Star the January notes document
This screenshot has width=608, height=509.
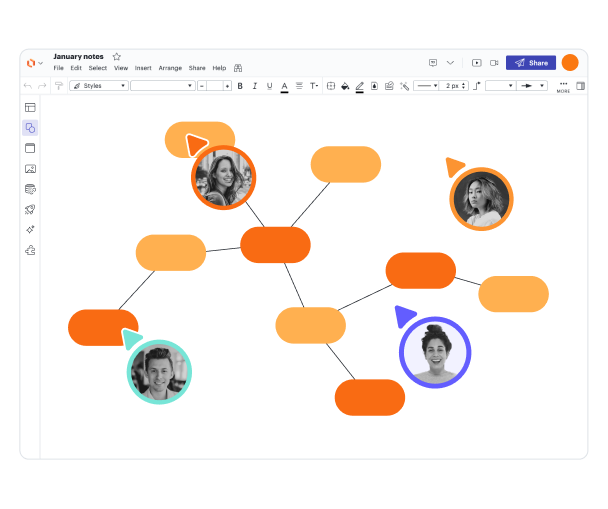pos(116,57)
